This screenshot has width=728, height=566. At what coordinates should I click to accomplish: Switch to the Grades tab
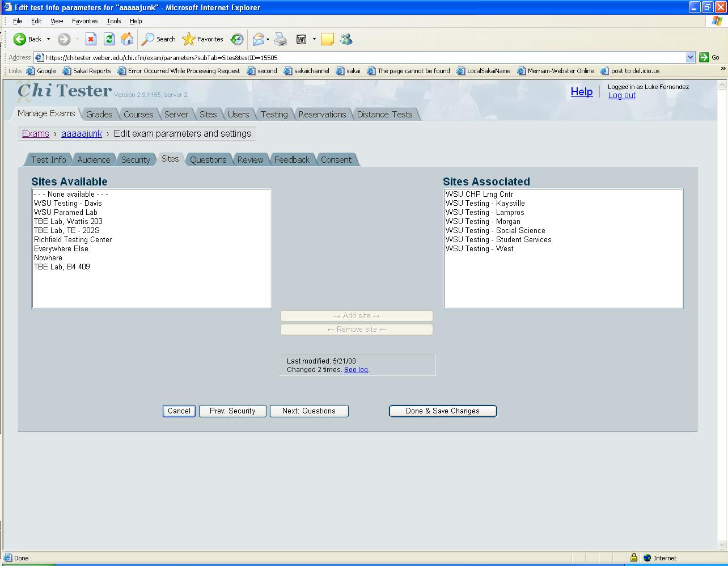coord(99,114)
